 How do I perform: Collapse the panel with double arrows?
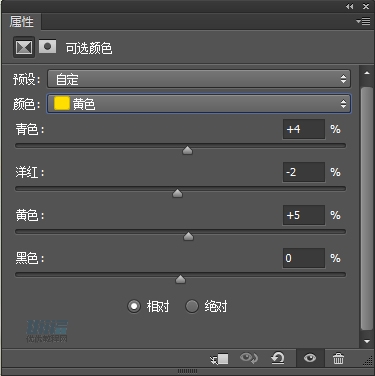point(349,6)
